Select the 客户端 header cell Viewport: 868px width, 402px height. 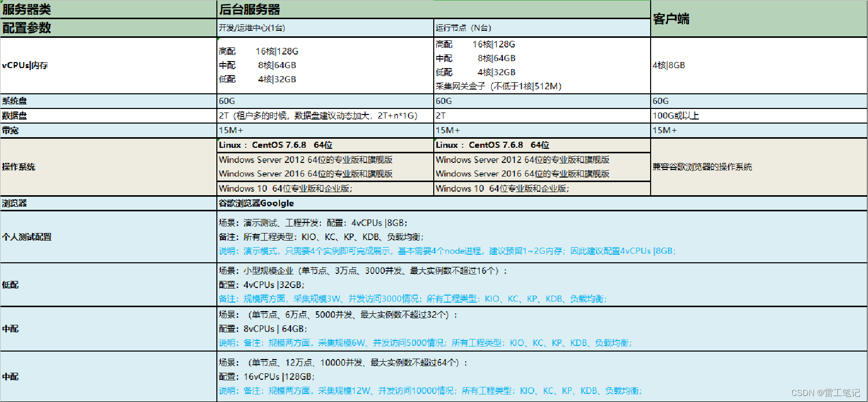pyautogui.click(x=759, y=19)
